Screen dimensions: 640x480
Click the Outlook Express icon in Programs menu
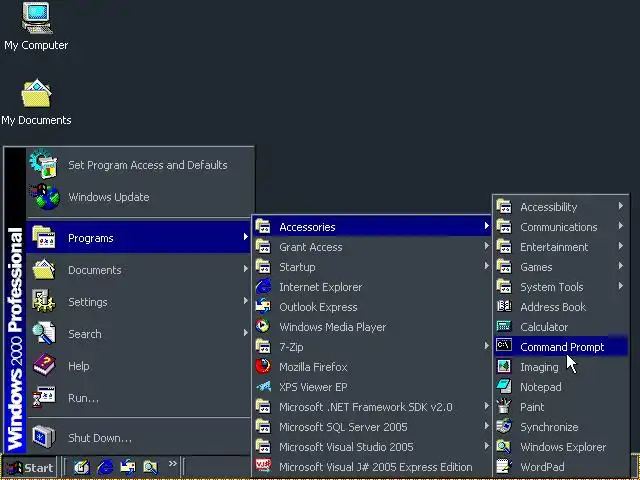(x=263, y=307)
